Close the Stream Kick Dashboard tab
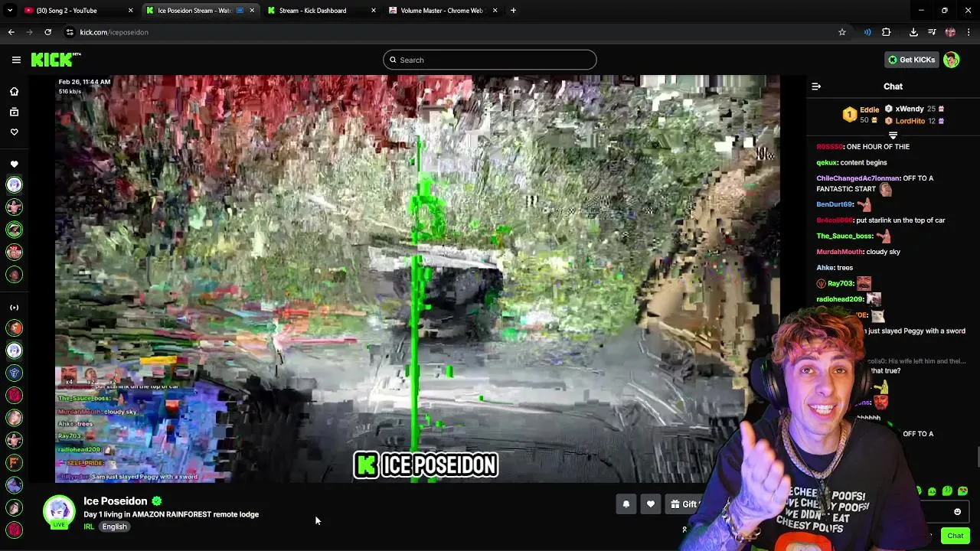The width and height of the screenshot is (980, 551). pos(373,11)
